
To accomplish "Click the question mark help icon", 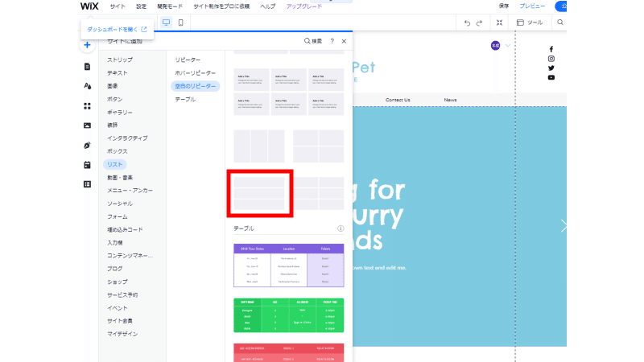I will click(332, 41).
